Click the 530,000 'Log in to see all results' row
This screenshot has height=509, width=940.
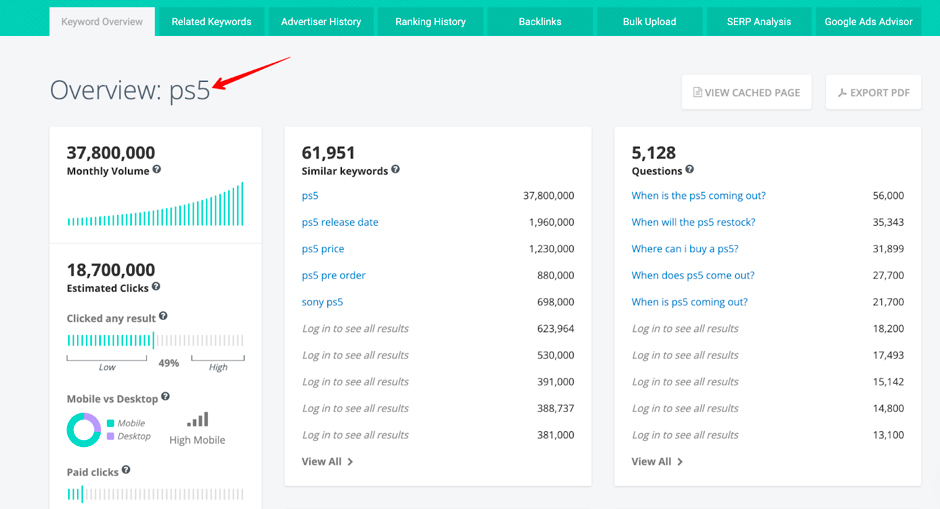coord(438,355)
